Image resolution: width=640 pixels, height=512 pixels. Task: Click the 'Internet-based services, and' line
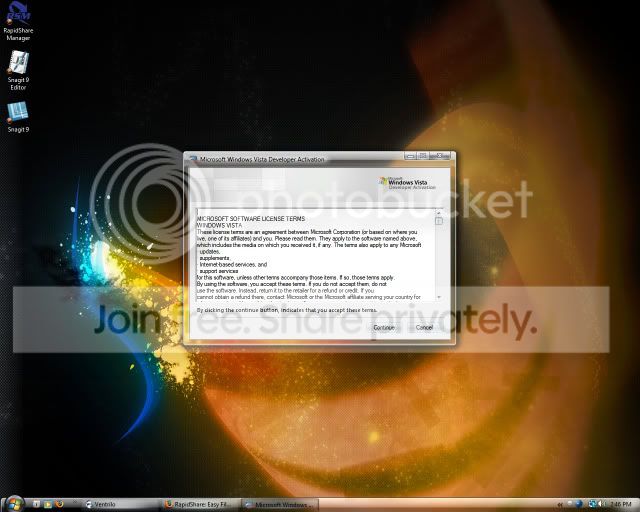tap(233, 265)
